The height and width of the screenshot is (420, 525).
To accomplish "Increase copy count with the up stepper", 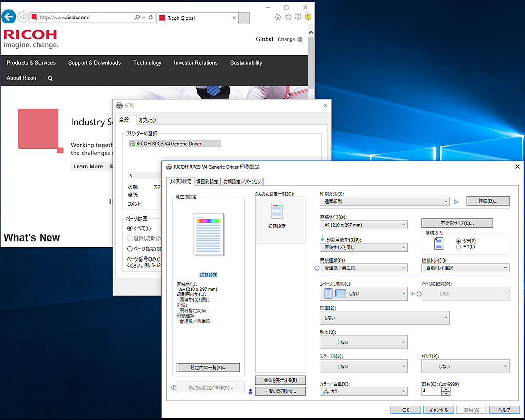I will click(446, 388).
